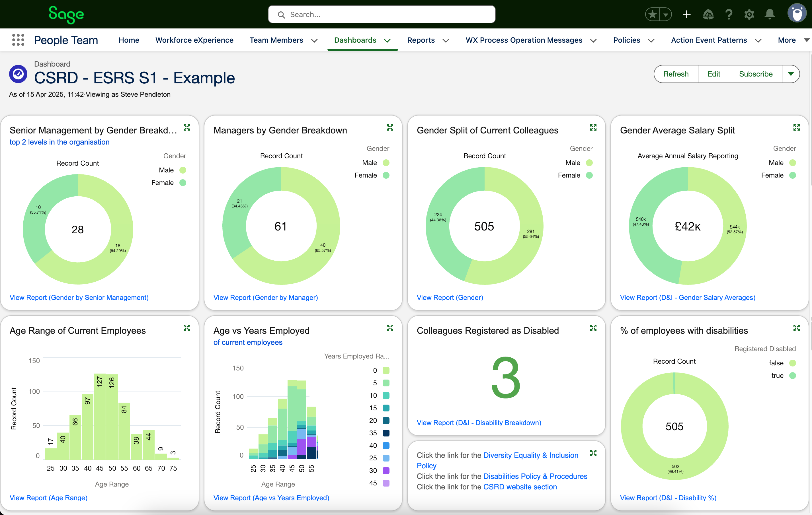Viewport: 812px width, 515px height.
Task: Open the Action Event Patterns chevron
Action: [758, 40]
